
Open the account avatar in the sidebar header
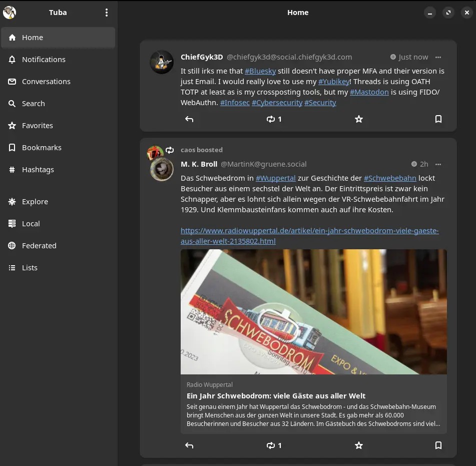point(10,13)
